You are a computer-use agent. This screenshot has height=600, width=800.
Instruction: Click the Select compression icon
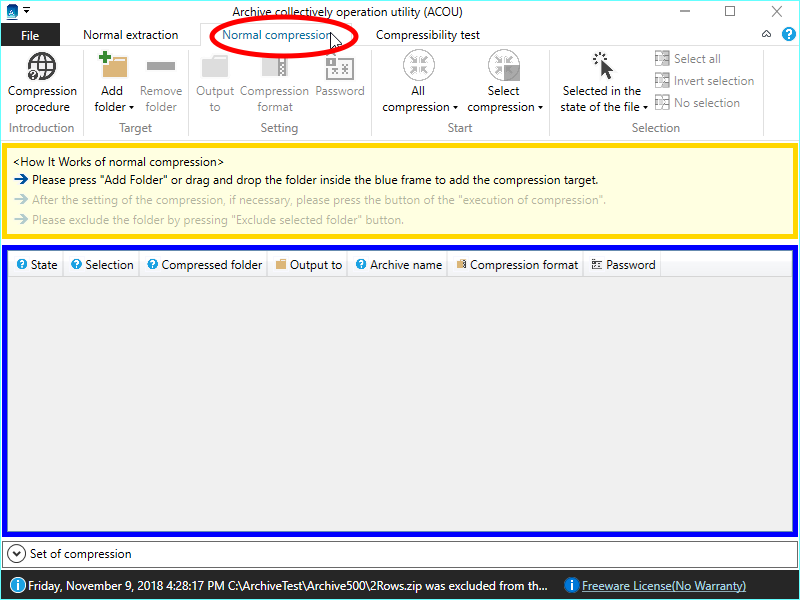pyautogui.click(x=504, y=67)
